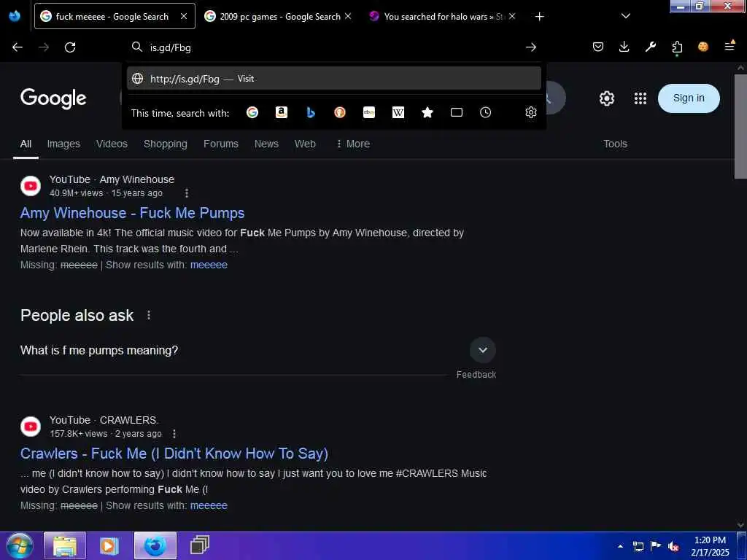Switch to 'You searched for halo wars' tab
747x560 pixels.
click(438, 17)
